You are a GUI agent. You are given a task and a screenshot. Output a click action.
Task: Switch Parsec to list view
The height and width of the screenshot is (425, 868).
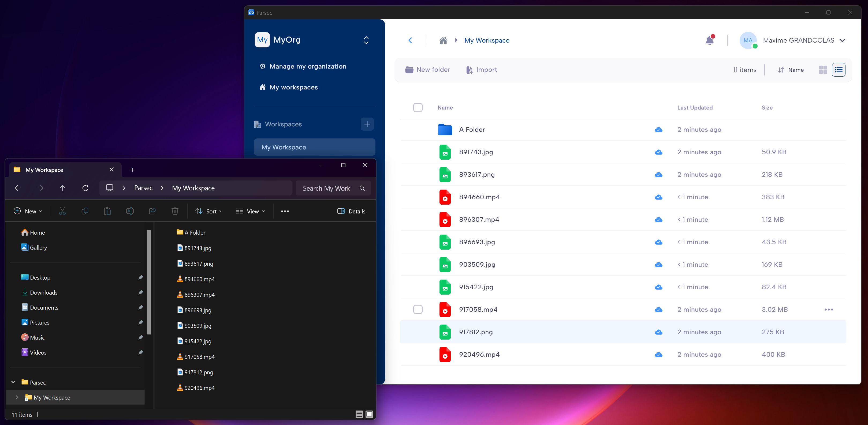pyautogui.click(x=838, y=70)
